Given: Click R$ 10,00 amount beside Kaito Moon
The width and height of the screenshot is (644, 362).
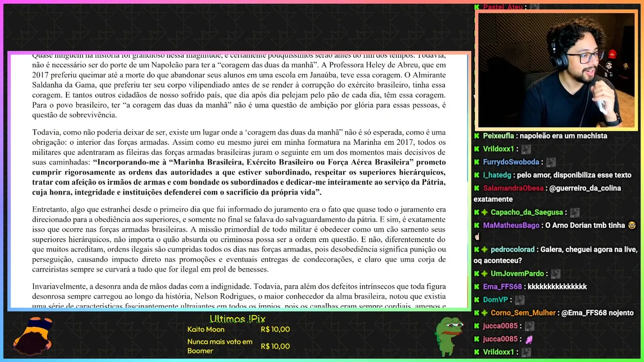Looking at the screenshot, I should [x=275, y=329].
